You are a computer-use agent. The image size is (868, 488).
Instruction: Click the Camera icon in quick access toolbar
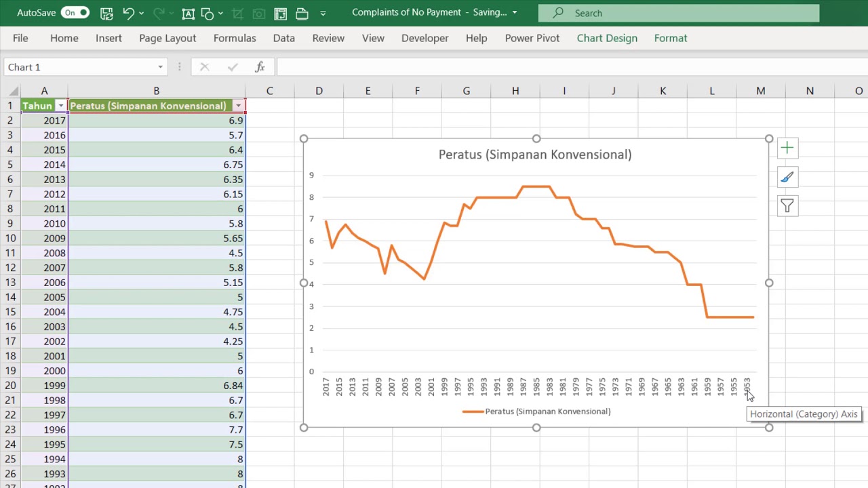coord(259,13)
